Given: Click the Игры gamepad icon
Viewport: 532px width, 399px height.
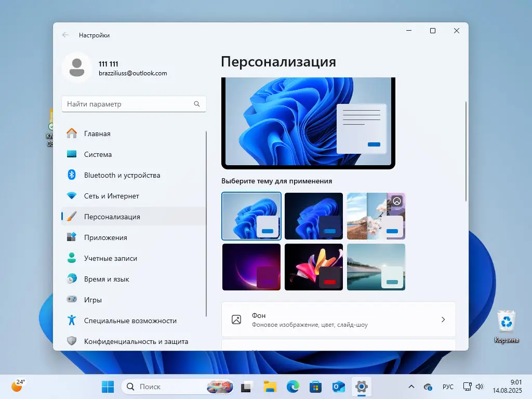Looking at the screenshot, I should [72, 300].
